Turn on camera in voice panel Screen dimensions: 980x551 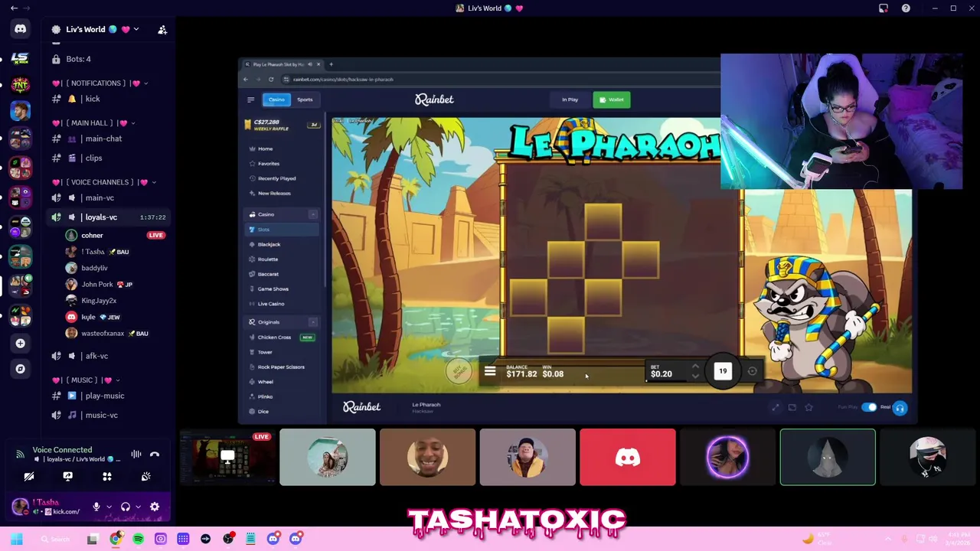click(x=29, y=477)
